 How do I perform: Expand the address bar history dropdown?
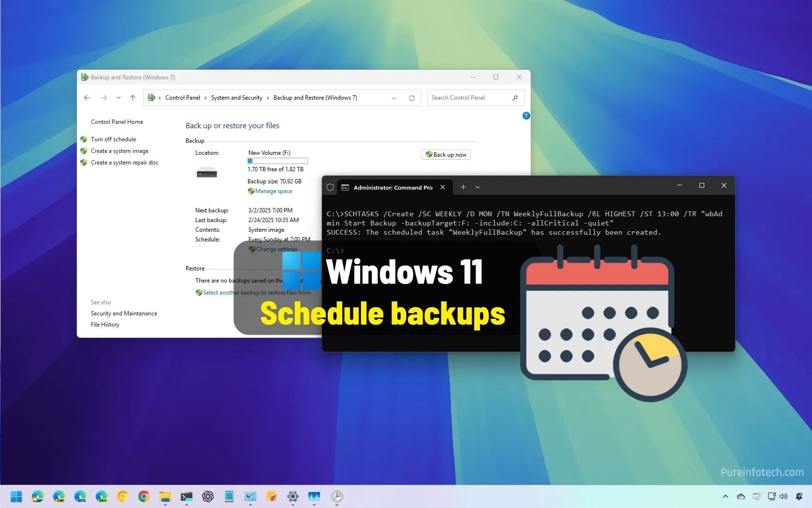tap(394, 98)
